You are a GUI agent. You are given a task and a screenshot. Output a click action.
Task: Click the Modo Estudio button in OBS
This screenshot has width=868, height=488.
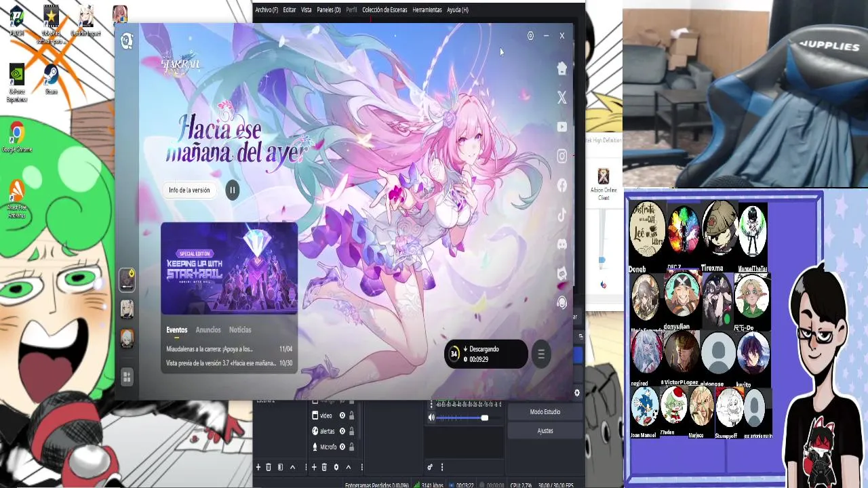pyautogui.click(x=545, y=412)
